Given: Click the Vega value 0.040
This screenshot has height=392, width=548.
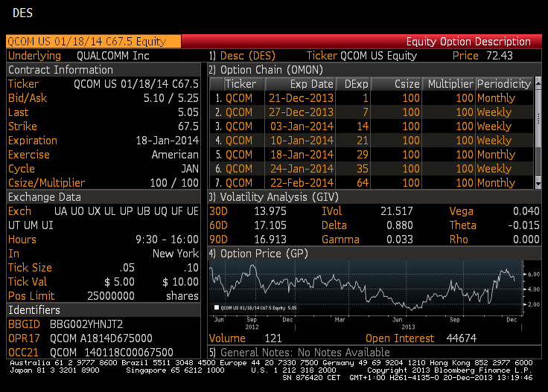Looking at the screenshot, I should tap(526, 211).
